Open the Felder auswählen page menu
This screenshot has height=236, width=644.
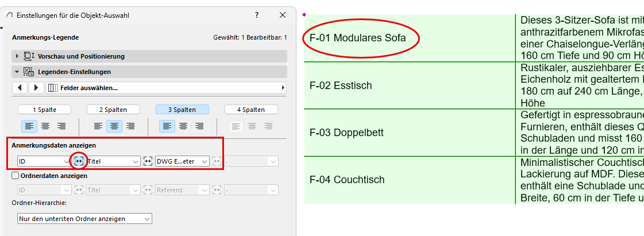(165, 88)
